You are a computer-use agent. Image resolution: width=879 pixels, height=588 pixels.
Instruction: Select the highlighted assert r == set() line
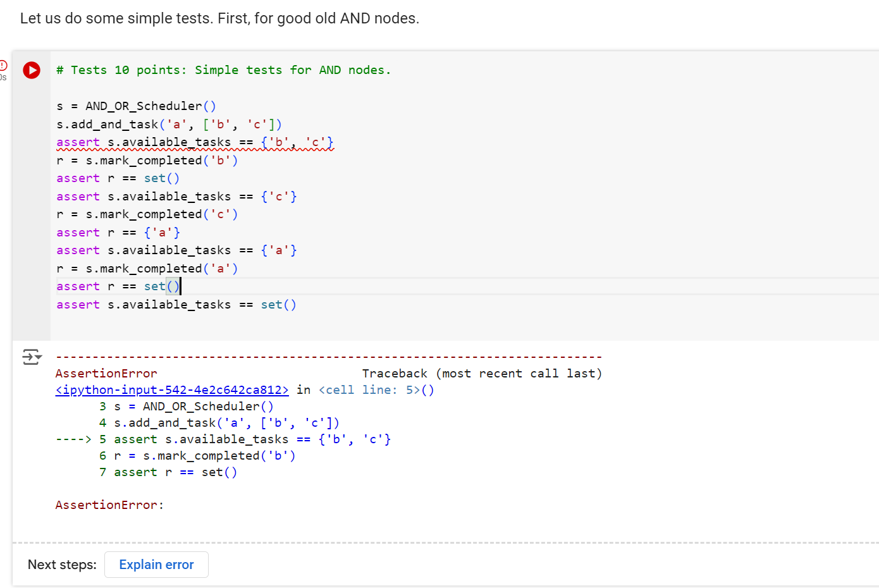(117, 286)
